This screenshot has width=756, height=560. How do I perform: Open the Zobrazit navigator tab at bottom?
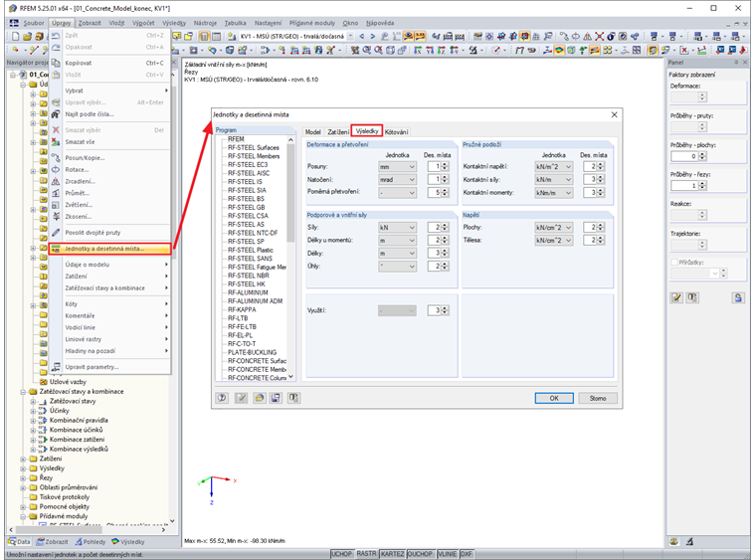click(53, 542)
